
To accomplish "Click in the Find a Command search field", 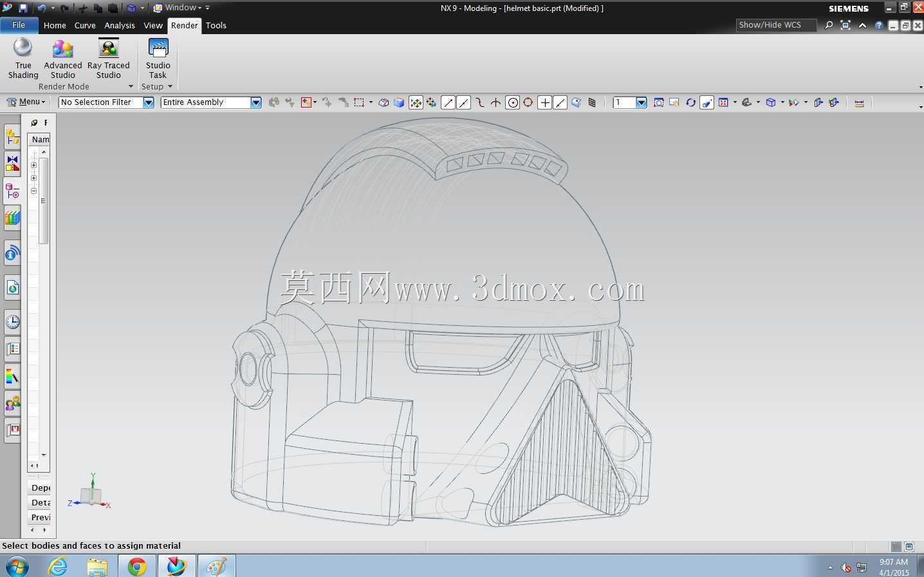I will [776, 25].
